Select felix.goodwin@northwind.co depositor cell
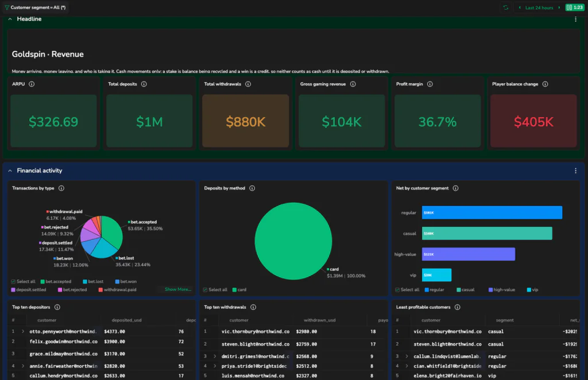This screenshot has width=588, height=380. point(63,342)
